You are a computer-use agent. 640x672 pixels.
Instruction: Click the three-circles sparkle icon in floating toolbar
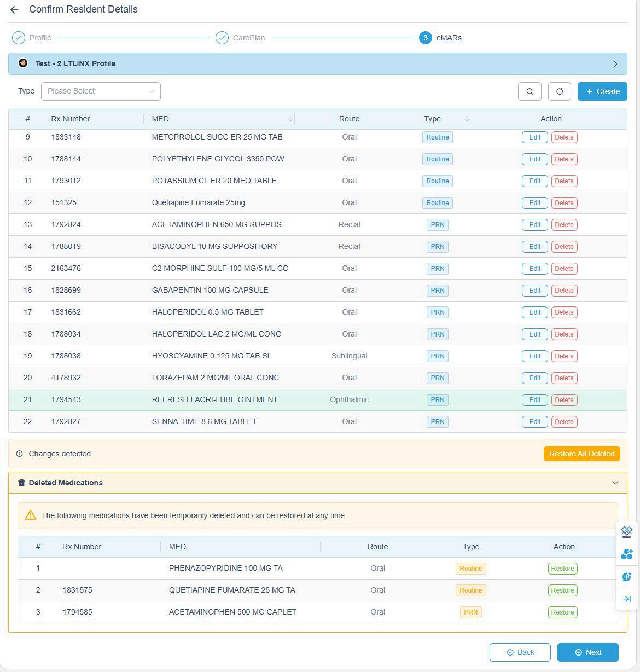click(x=627, y=554)
